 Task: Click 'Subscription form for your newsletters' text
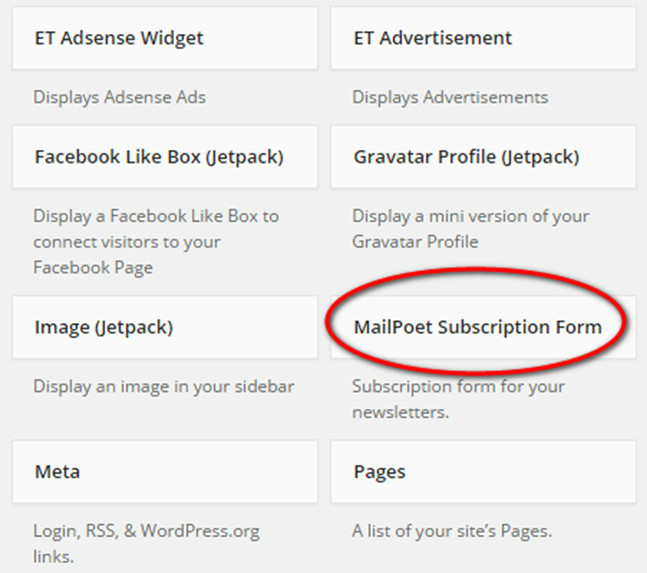tap(458, 399)
